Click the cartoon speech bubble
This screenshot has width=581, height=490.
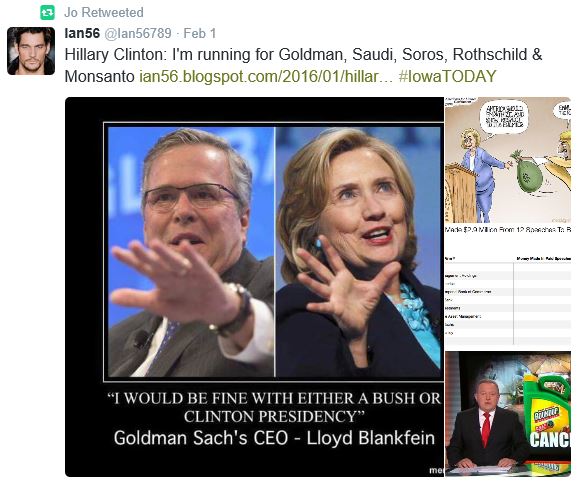coord(504,119)
